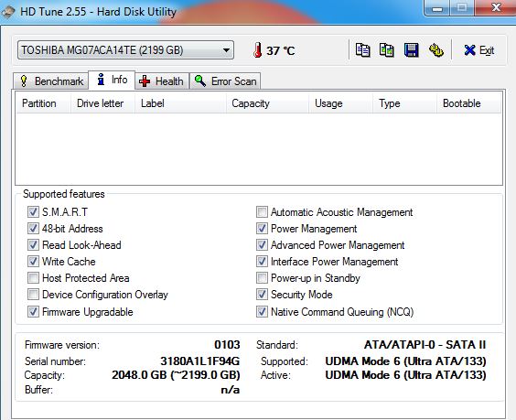Screen dimensions: 516x420
Task: Check the Device Configuration Overlay box
Action: [x=33, y=295]
